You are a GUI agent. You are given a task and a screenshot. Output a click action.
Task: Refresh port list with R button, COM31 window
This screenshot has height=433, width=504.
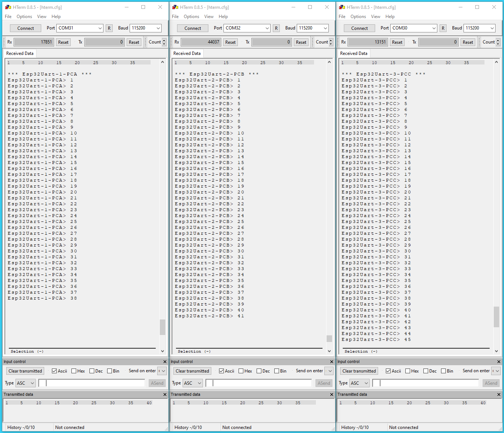[x=109, y=28]
